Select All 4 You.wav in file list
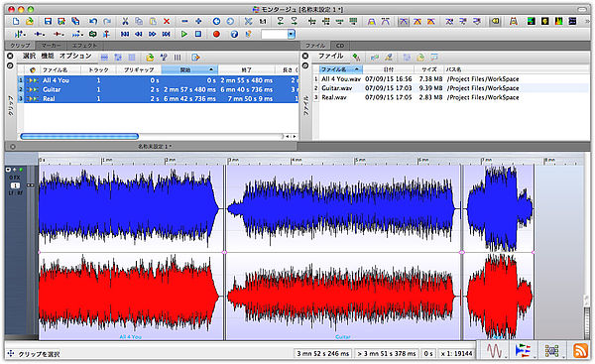Viewport: 595px width, 364px height. 451,79
